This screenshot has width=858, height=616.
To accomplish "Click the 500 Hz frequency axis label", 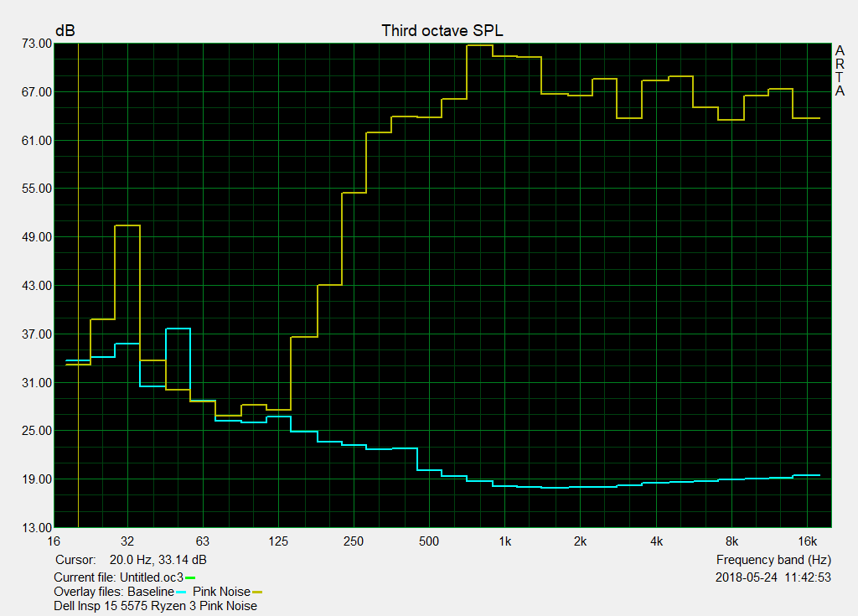I will click(429, 541).
